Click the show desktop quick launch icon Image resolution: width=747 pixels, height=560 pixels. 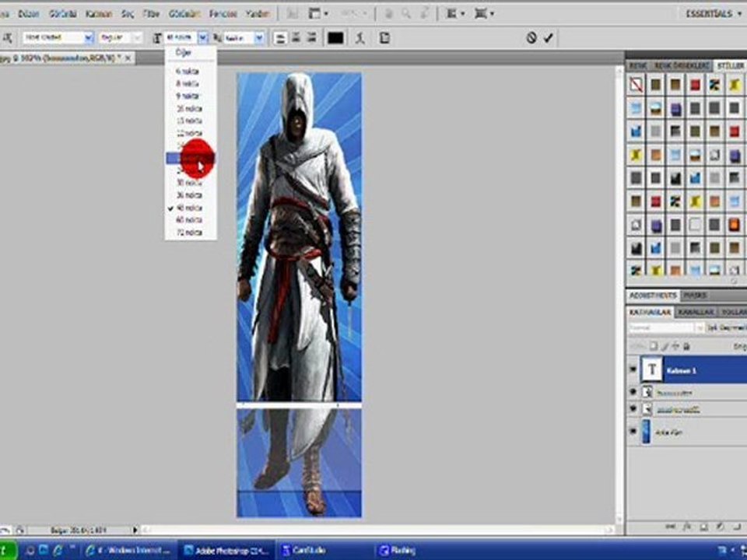(44, 551)
